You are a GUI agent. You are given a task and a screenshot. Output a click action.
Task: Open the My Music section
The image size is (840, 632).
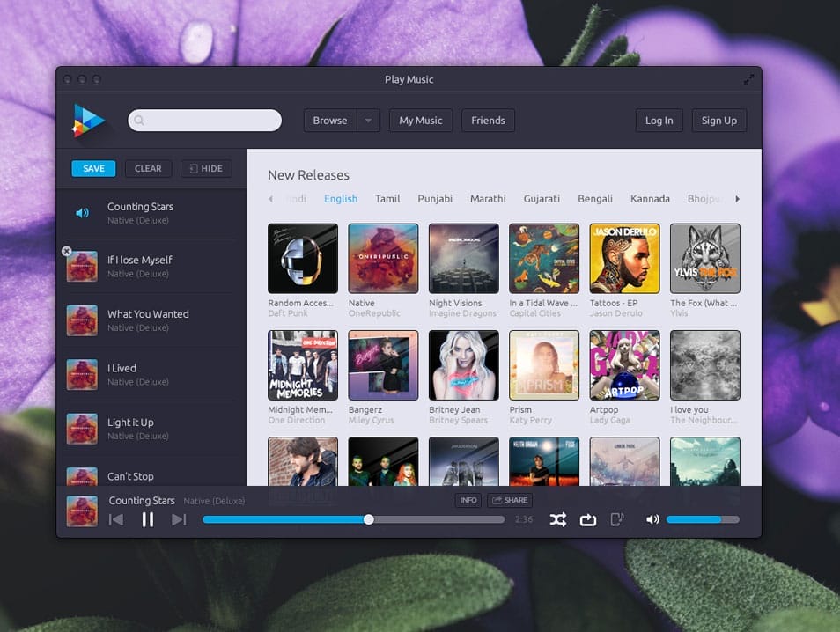point(420,120)
